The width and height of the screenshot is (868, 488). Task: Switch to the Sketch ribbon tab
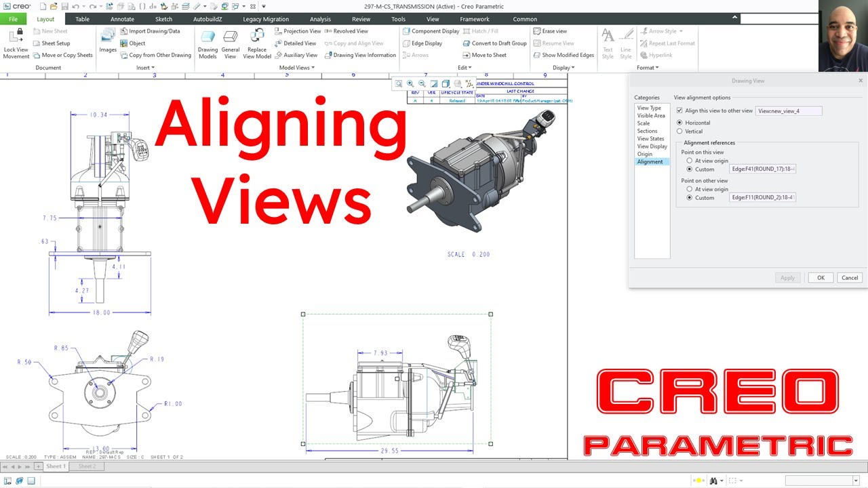tap(163, 19)
